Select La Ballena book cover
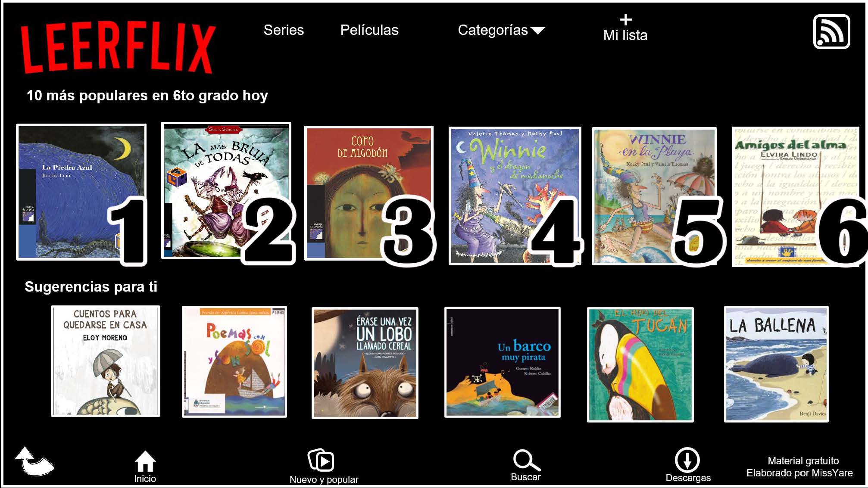The height and width of the screenshot is (488, 868). point(776,364)
